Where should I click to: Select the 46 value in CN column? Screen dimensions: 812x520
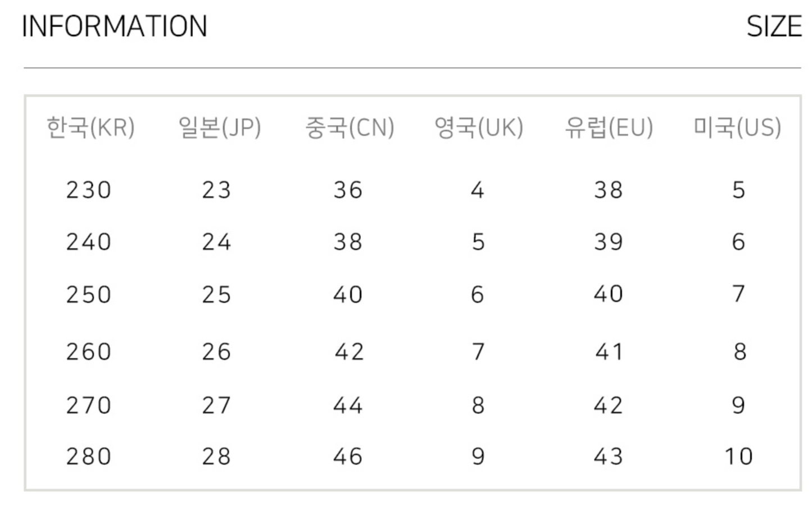[348, 457]
